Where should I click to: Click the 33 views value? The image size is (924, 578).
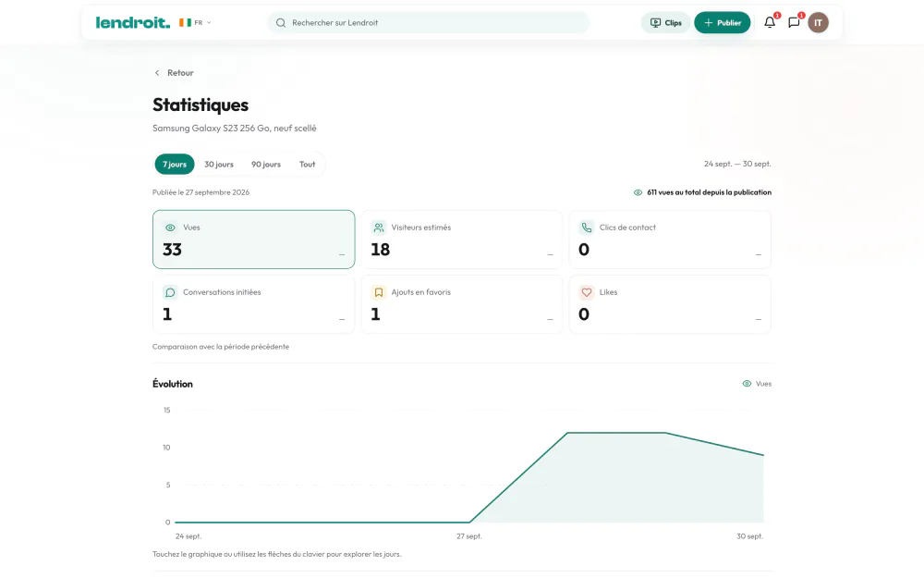(172, 250)
